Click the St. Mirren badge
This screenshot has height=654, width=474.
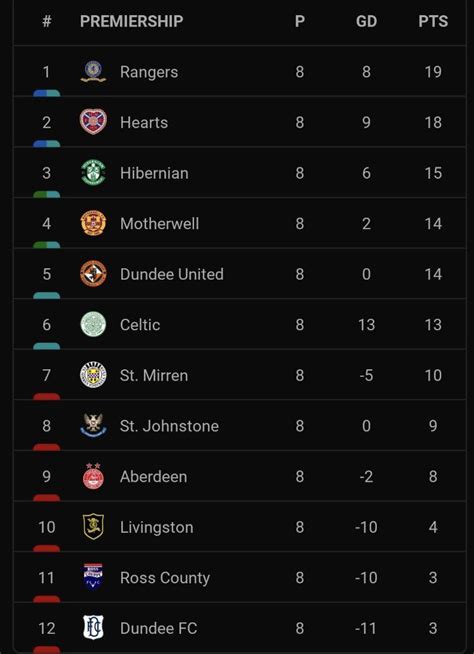(x=93, y=375)
